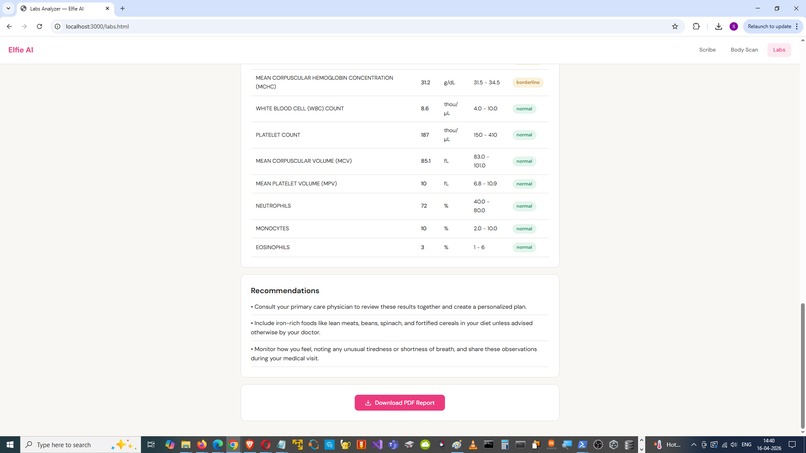806x453 pixels.
Task: Switch to Google Chrome in the taskbar
Action: coord(233,444)
